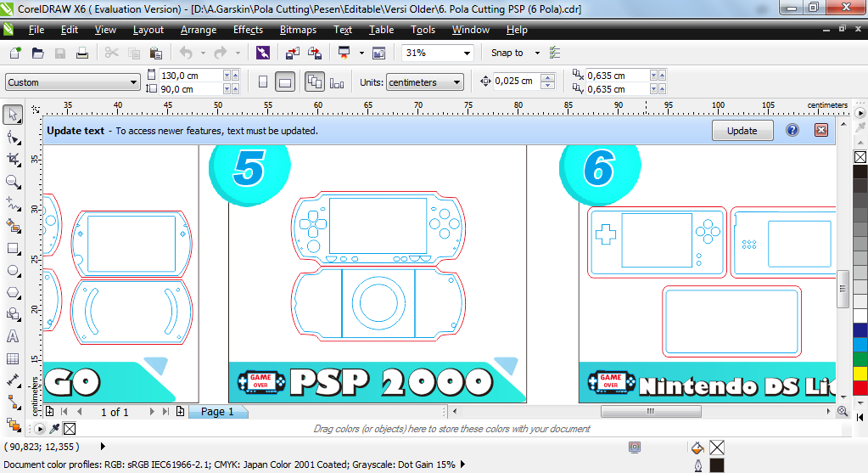Select the Blend interactive tool
868x473 pixels.
pos(13,425)
